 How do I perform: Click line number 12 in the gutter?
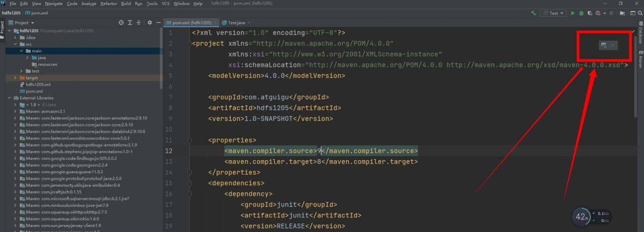170,151
